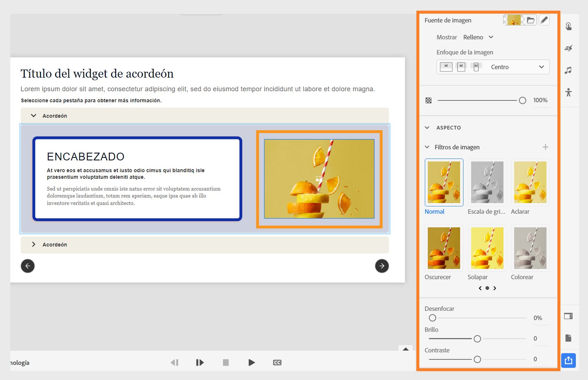Click the Brillo slider handle

(477, 339)
